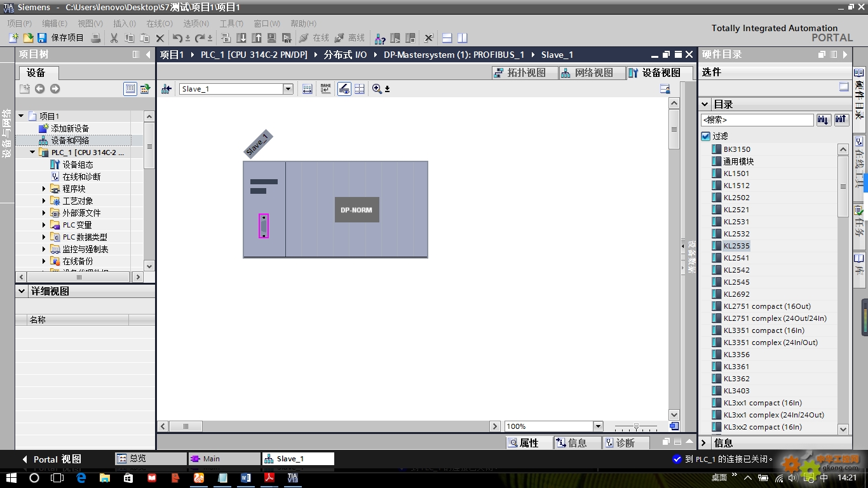Toggle the page-break display icon in device toolbar

360,89
